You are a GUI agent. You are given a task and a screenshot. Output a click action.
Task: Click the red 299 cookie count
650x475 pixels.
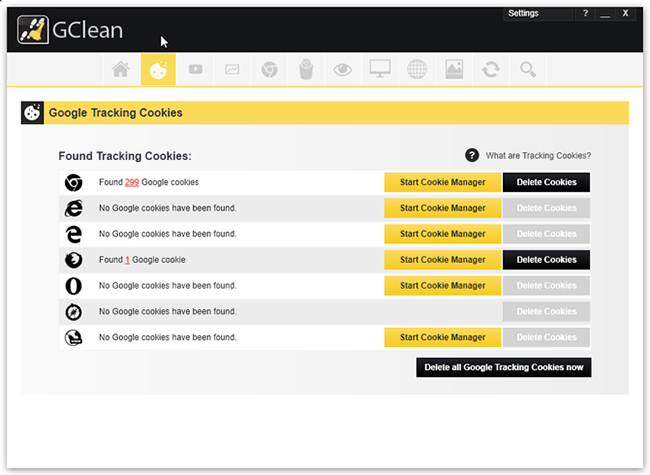click(132, 182)
